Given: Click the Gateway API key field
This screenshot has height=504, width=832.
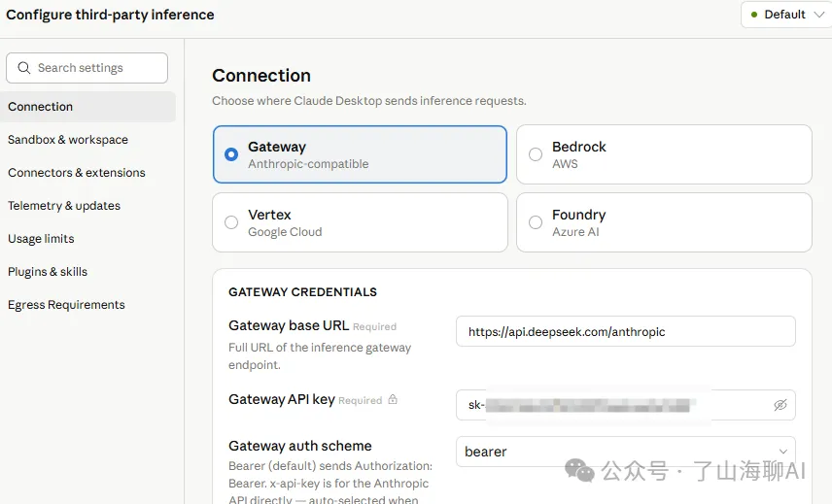Looking at the screenshot, I should click(x=626, y=405).
